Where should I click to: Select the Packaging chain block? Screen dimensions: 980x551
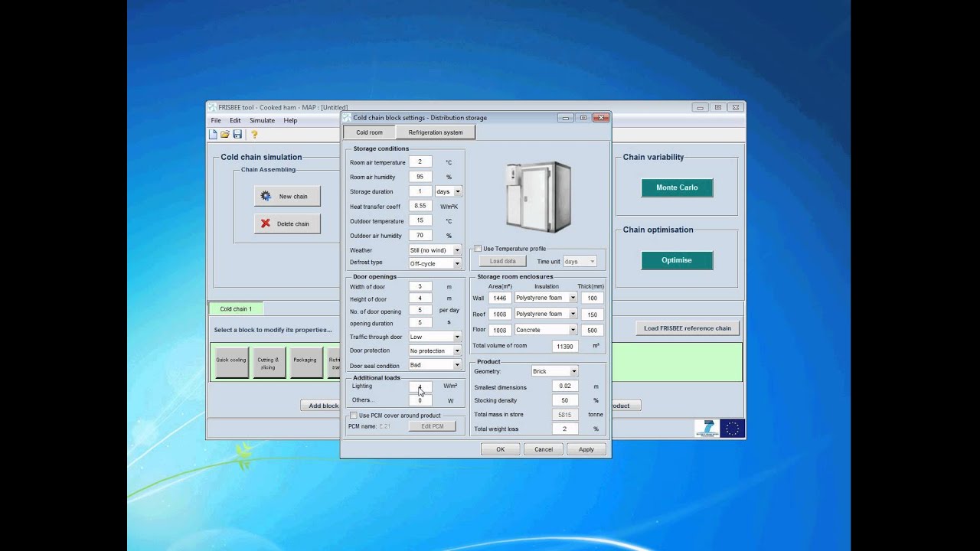tap(305, 360)
